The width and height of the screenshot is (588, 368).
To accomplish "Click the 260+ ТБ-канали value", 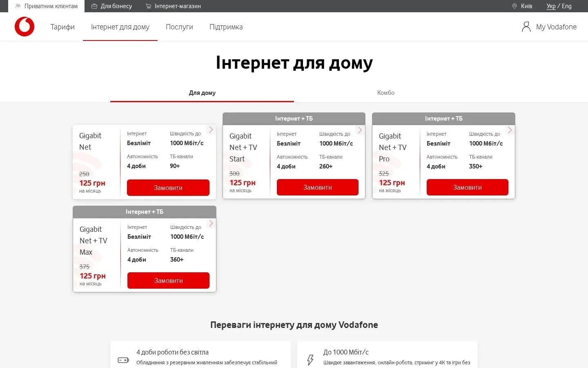I will pyautogui.click(x=326, y=166).
